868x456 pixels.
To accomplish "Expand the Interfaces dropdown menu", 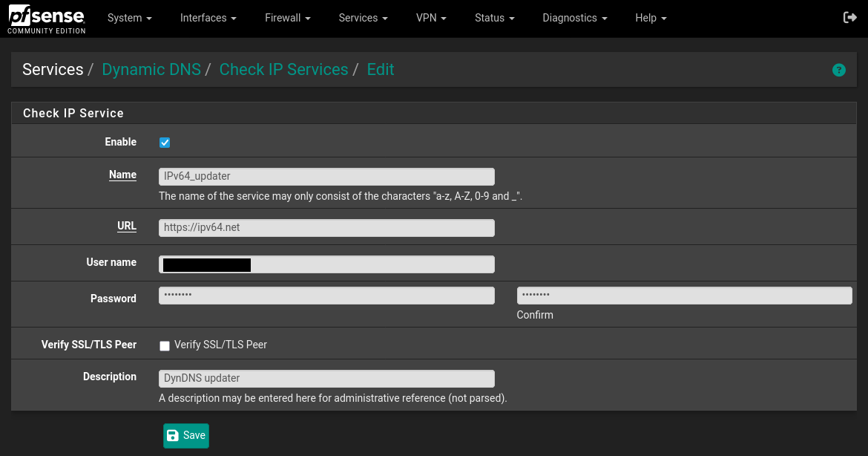I will coord(208,18).
